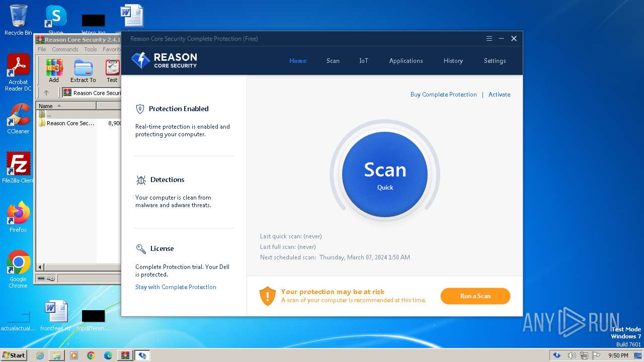Screen dimensions: 644x362
Task: Select the Google Chrome desktop icon
Action: (18, 269)
